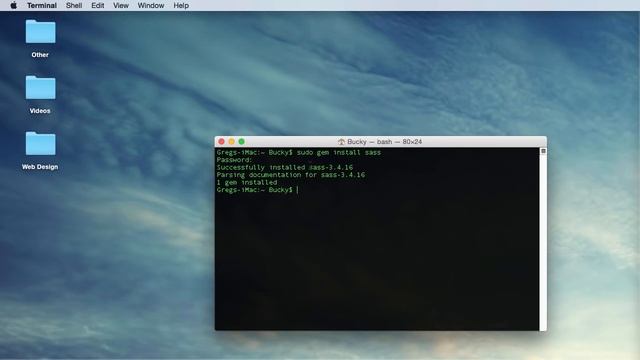Click the 'Videos' folder label
The height and width of the screenshot is (360, 640).
point(40,111)
